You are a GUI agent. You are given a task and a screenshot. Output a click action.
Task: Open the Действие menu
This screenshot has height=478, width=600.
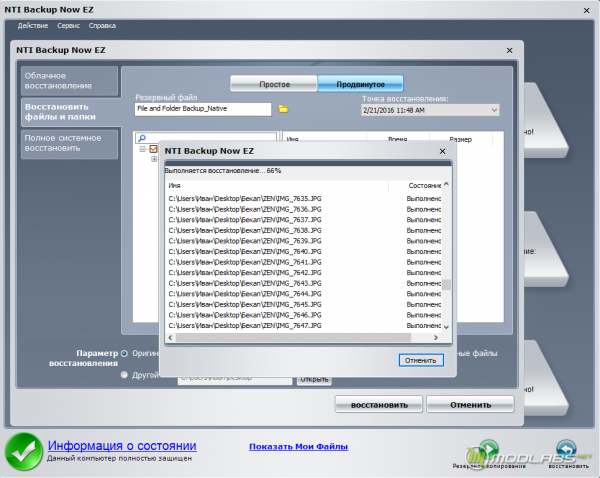(x=33, y=26)
